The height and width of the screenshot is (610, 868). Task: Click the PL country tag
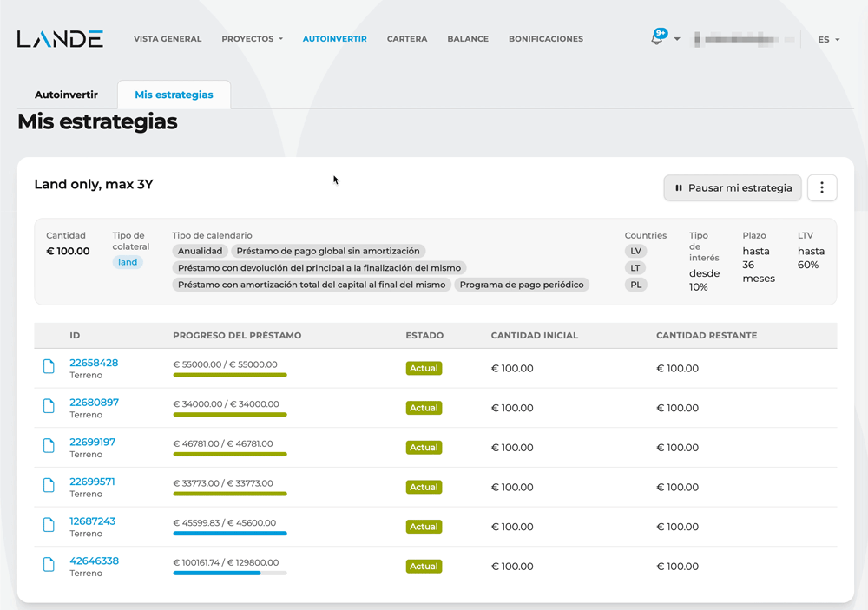coord(635,285)
